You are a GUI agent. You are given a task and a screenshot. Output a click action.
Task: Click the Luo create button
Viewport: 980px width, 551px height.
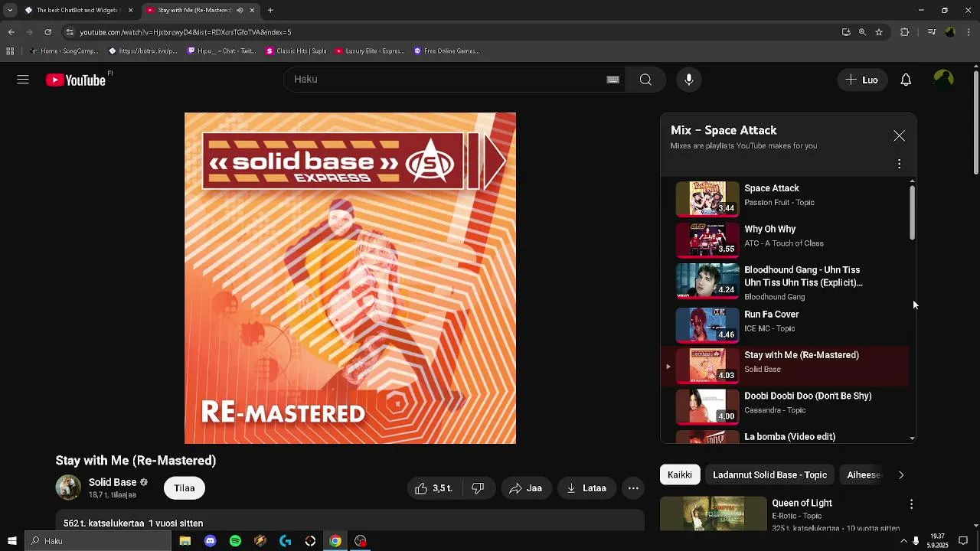[x=861, y=80]
